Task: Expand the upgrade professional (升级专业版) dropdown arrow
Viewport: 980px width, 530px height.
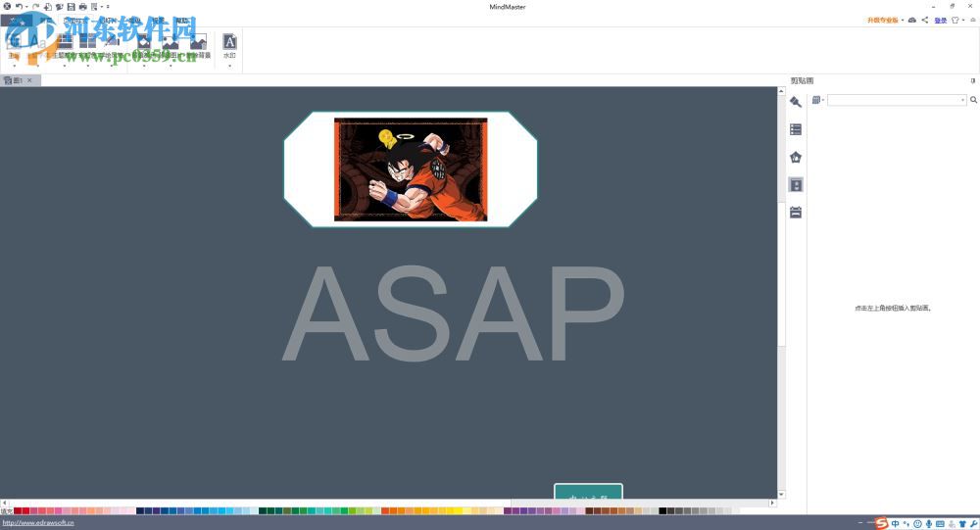Action: pyautogui.click(x=903, y=20)
